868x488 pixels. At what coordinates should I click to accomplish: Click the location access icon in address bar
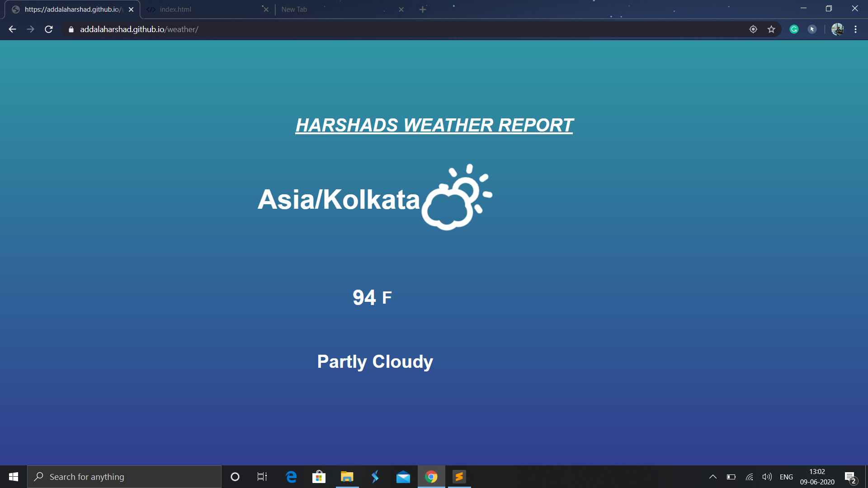coord(753,29)
